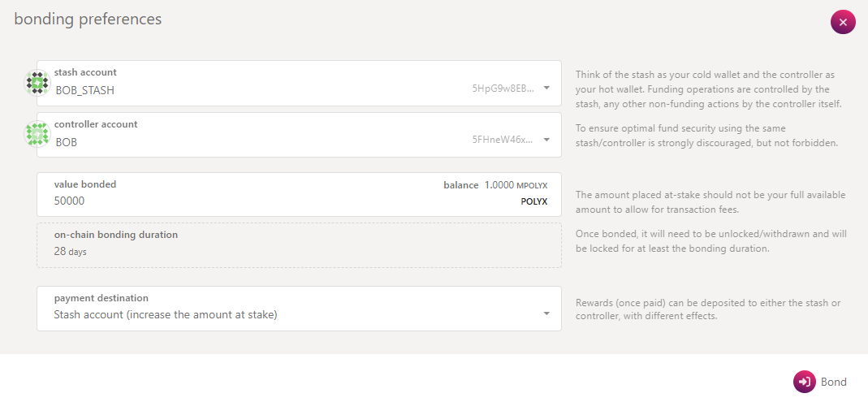This screenshot has height=402, width=868.
Task: Click the selected 'Stash account (increase the amount at stake)' option
Action: pos(166,314)
